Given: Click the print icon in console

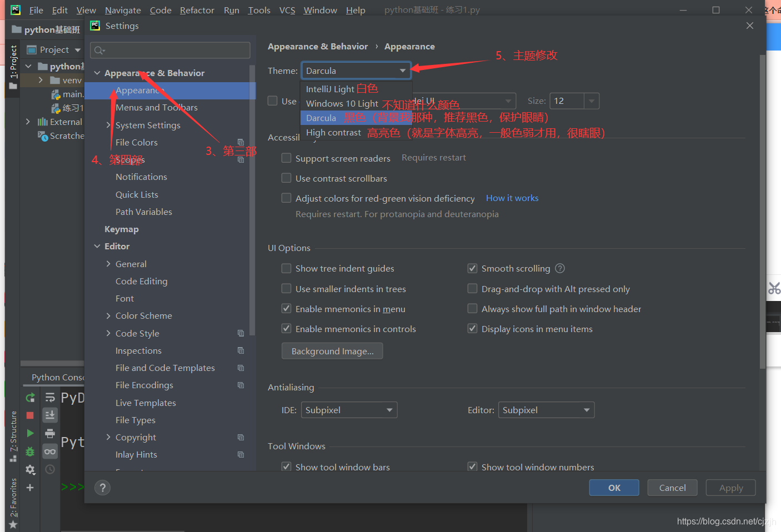Looking at the screenshot, I should pos(50,433).
